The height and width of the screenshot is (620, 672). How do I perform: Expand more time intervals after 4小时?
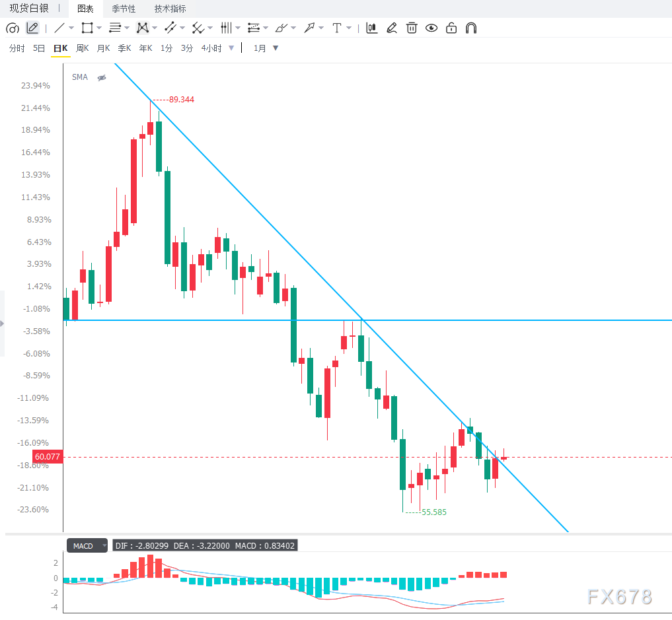click(231, 48)
